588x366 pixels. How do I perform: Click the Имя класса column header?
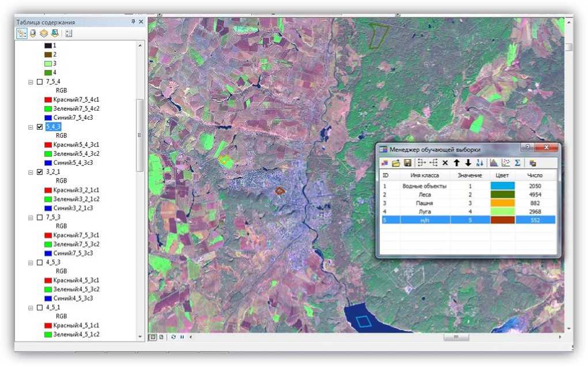click(425, 175)
